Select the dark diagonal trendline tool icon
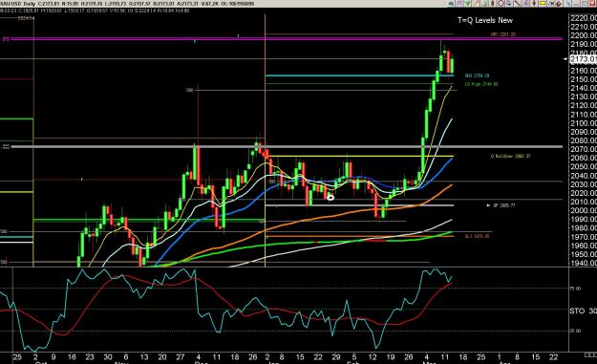This screenshot has height=364, width=597. click(x=517, y=4)
